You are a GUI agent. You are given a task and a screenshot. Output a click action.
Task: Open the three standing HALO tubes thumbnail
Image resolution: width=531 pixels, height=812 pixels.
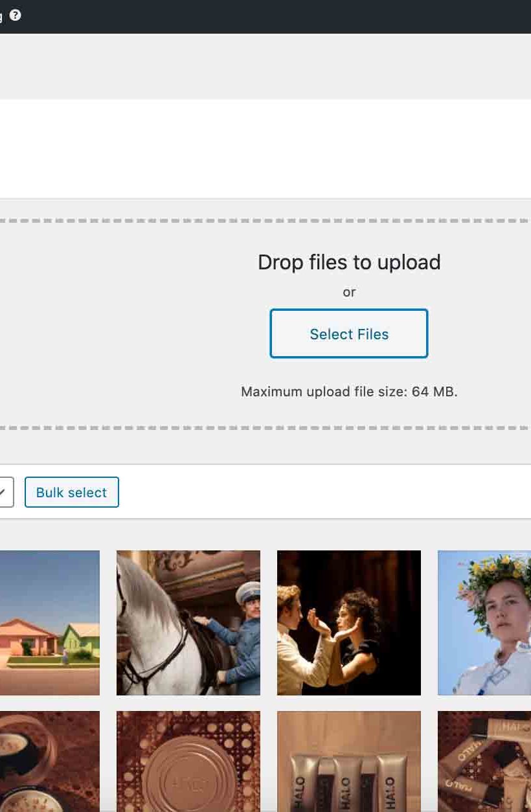[x=349, y=761]
